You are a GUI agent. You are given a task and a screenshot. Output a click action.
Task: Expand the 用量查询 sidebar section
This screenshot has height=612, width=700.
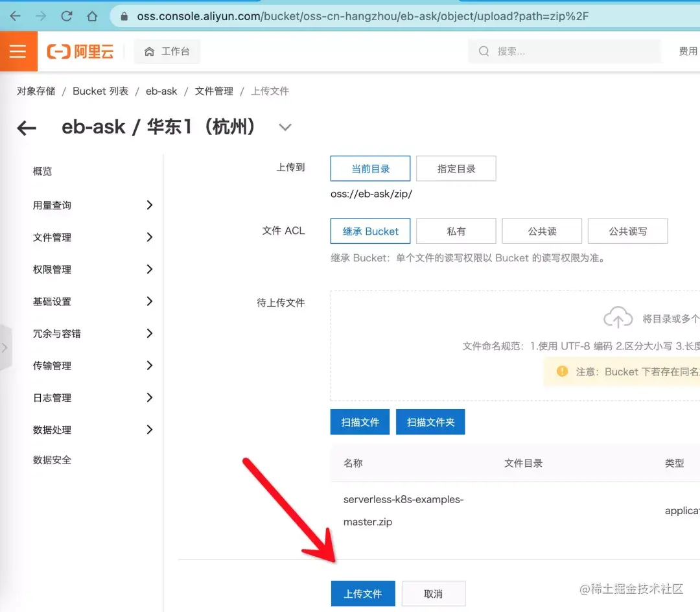pos(150,205)
